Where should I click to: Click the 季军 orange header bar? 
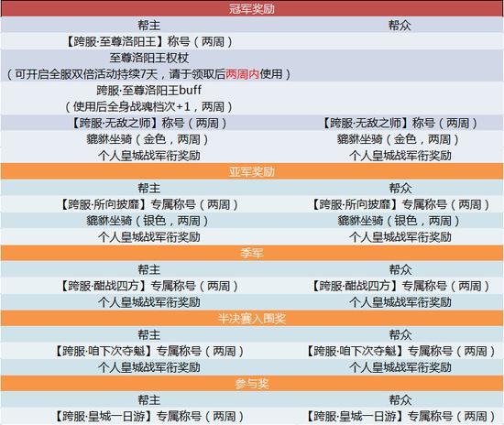[x=252, y=253]
